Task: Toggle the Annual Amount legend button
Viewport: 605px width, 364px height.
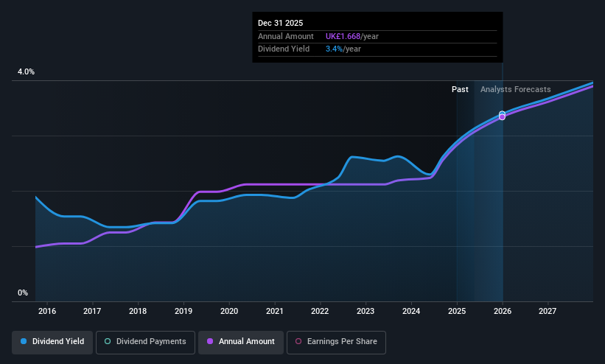Action: (241, 343)
